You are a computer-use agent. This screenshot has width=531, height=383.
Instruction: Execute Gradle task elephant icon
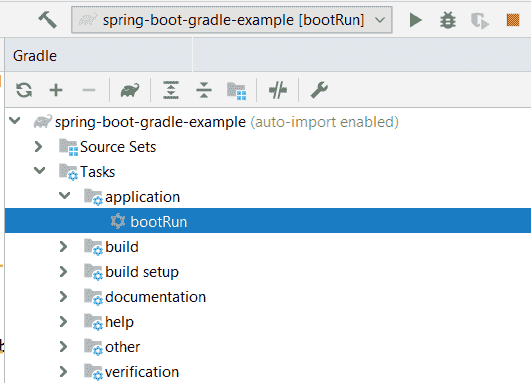tap(130, 90)
